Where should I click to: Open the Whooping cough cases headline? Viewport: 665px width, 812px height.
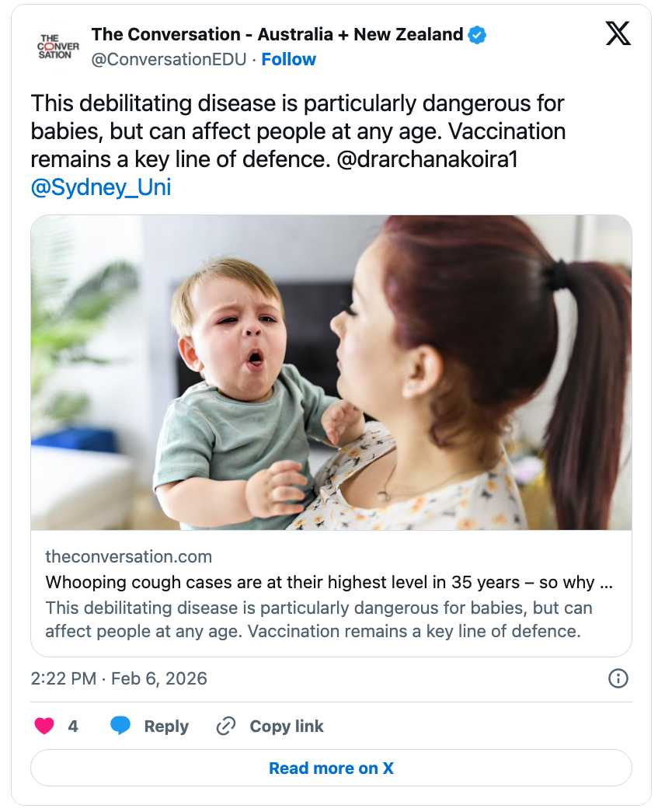pyautogui.click(x=331, y=582)
